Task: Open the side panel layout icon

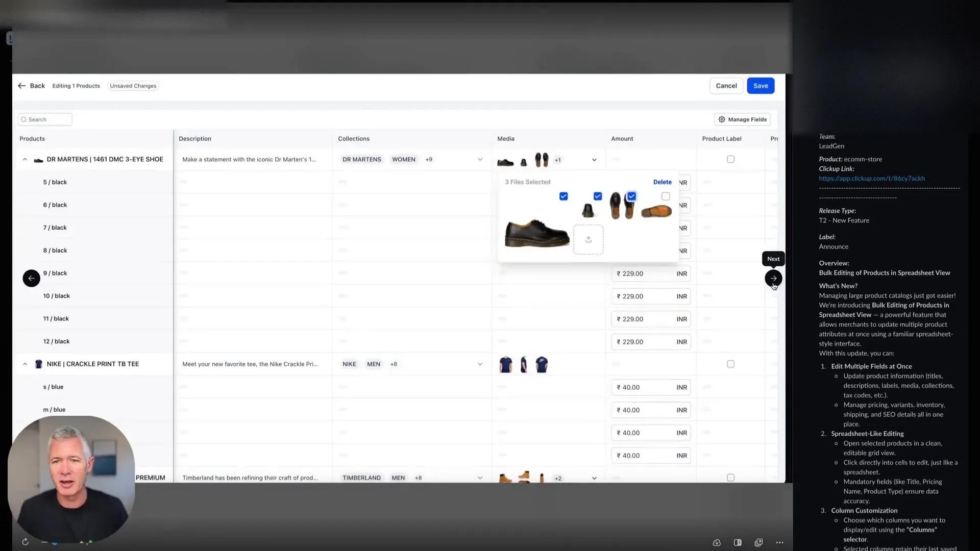Action: 738,542
